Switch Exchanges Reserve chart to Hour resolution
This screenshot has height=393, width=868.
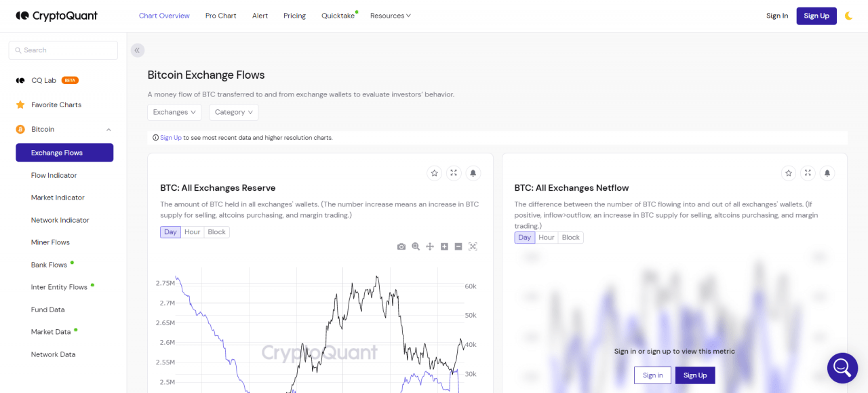(x=193, y=231)
